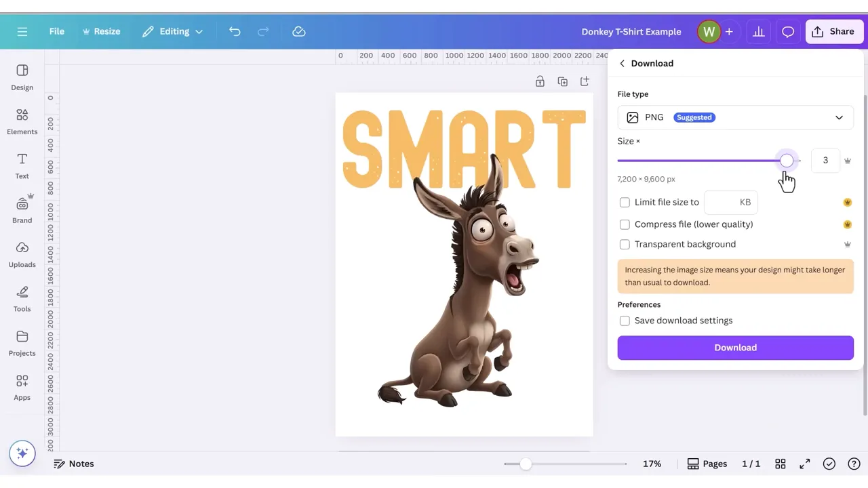Click the Share button
This screenshot has height=488, width=868.
833,32
